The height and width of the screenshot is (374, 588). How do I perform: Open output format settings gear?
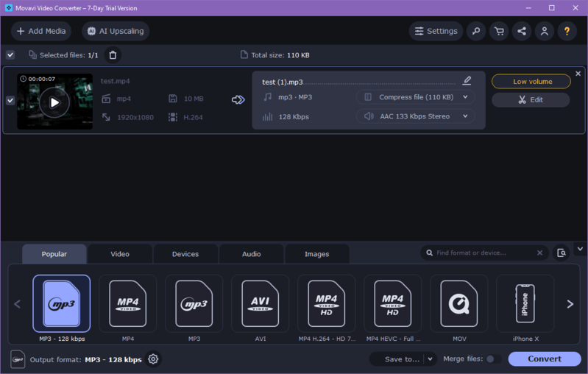pos(153,359)
